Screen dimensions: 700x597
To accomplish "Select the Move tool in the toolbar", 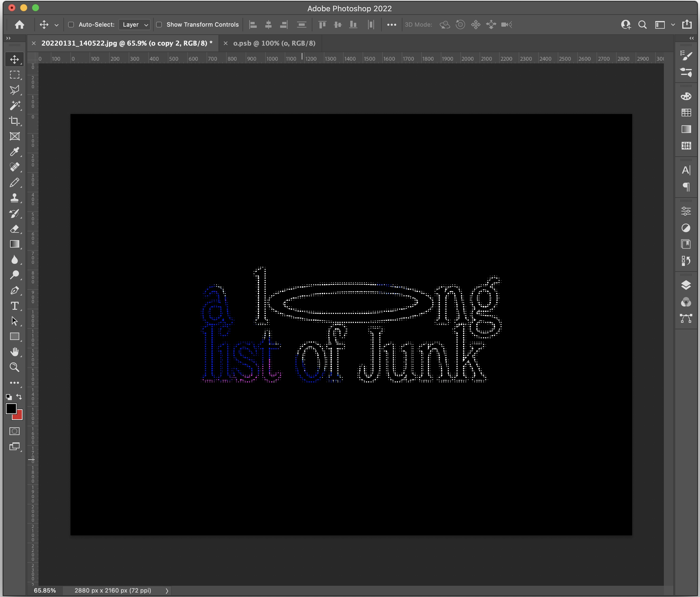I will [15, 60].
